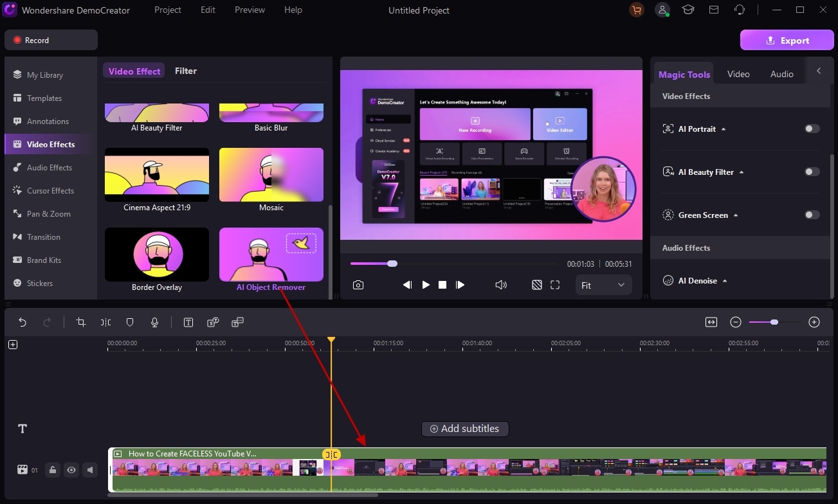The width and height of the screenshot is (838, 504).
Task: Open Audio Effects in the sidebar
Action: click(50, 167)
